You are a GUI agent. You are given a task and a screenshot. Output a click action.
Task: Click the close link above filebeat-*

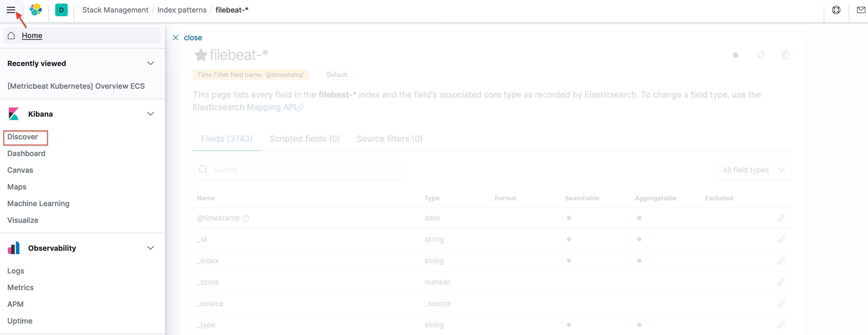(x=193, y=38)
